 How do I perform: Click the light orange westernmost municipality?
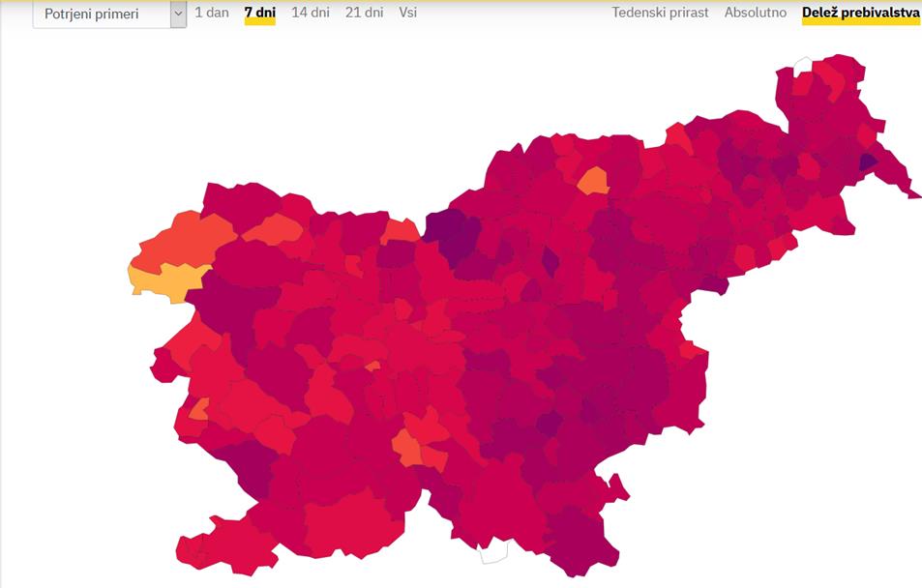point(167,281)
